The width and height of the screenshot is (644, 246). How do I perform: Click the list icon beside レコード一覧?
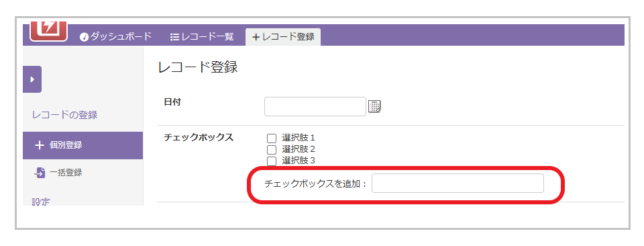(174, 37)
